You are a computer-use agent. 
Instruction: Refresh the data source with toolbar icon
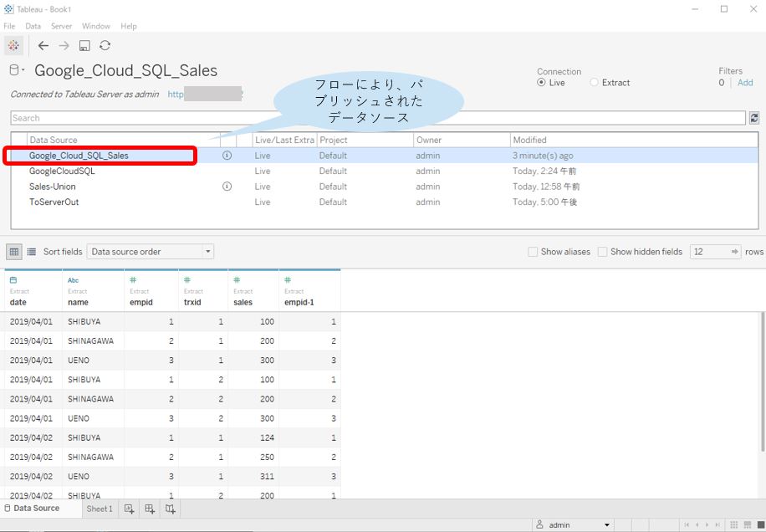pos(105,46)
